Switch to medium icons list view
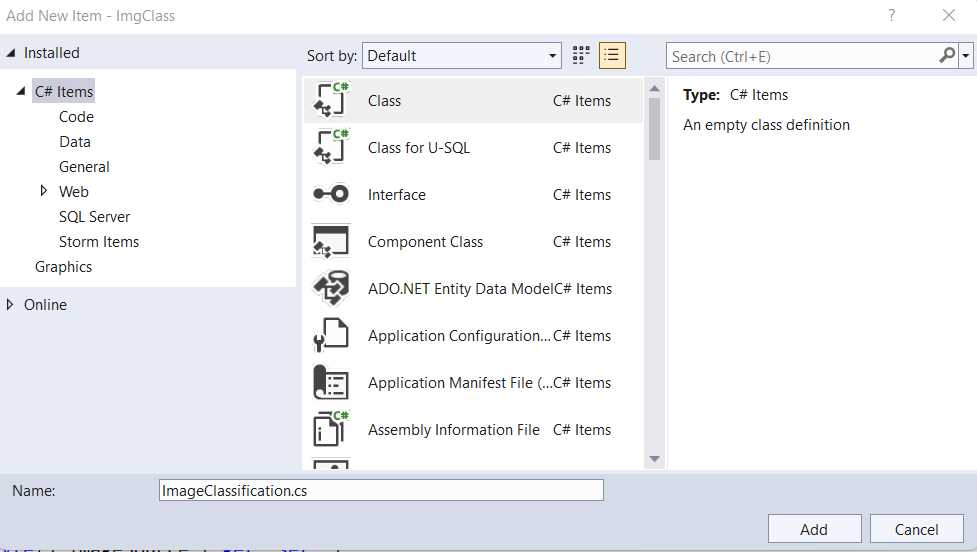The height and width of the screenshot is (552, 977). (612, 55)
